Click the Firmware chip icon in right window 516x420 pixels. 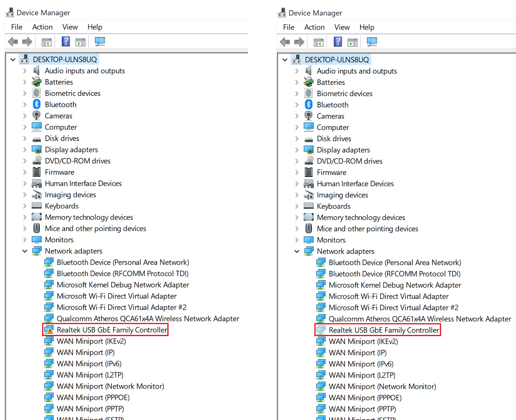click(309, 172)
